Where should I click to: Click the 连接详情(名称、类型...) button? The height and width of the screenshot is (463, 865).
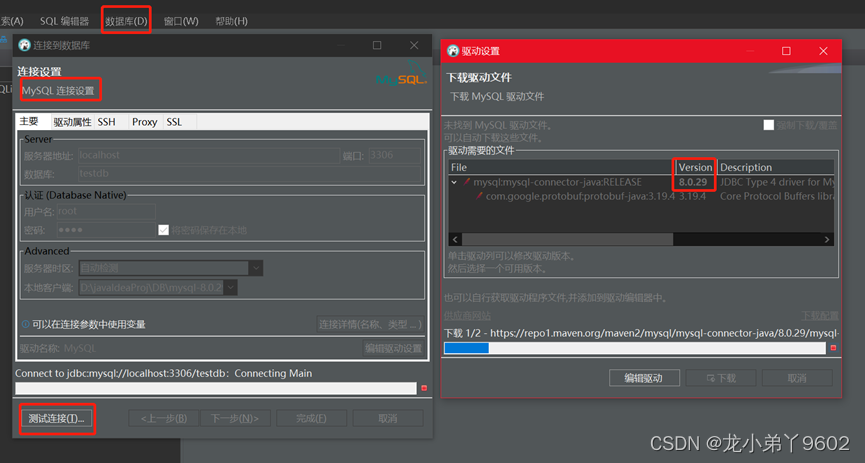[370, 324]
